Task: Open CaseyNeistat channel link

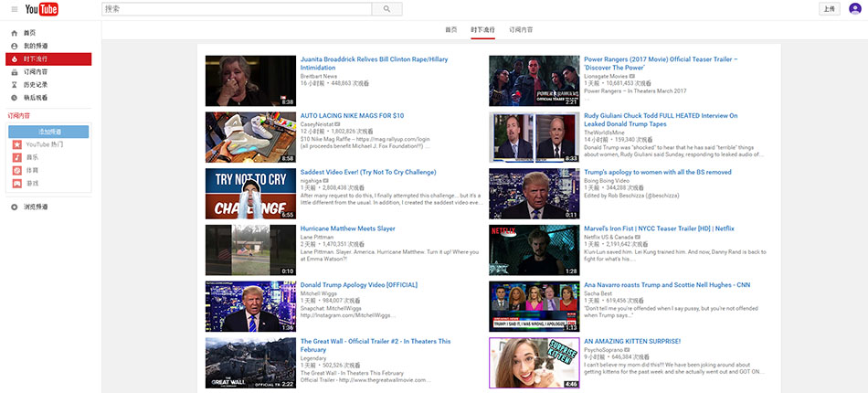Action: pos(316,124)
